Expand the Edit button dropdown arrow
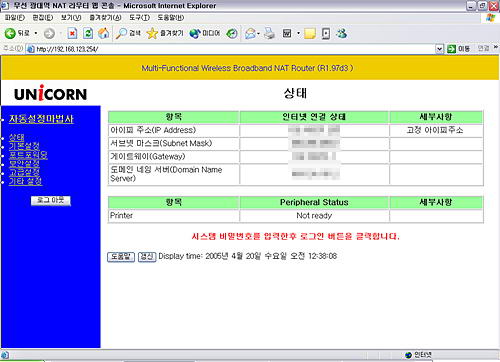This screenshot has height=362, width=500. click(298, 33)
